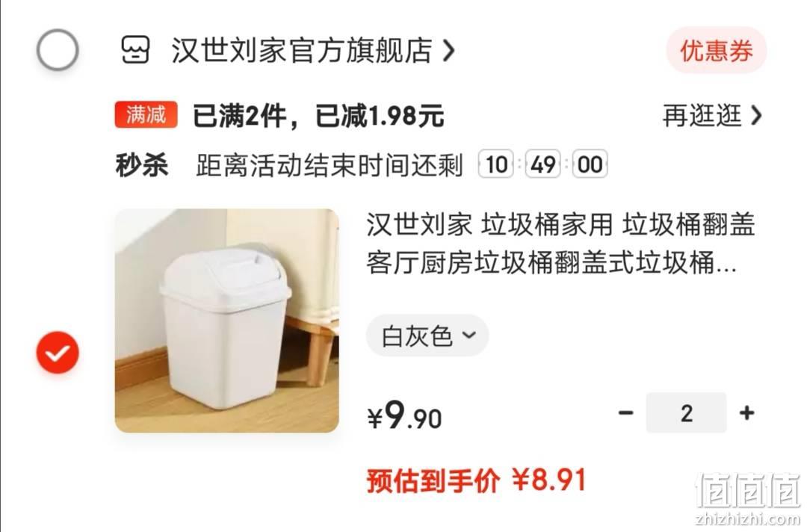This screenshot has width=807, height=532.
Task: Open the store icon beside 汉世刘家官方旗舰店
Action: click(x=134, y=50)
